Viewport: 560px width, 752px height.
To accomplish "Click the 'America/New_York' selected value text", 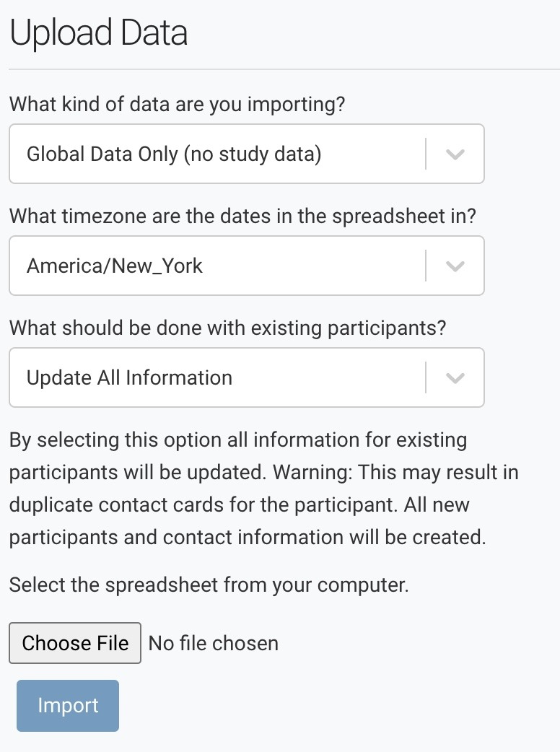I will 115,266.
